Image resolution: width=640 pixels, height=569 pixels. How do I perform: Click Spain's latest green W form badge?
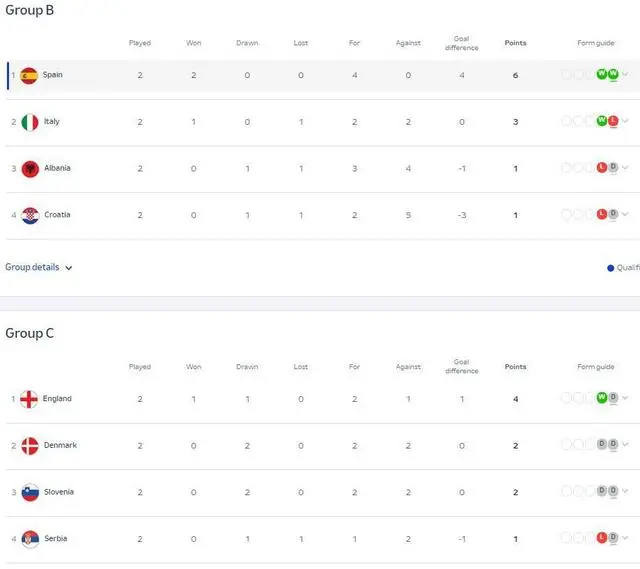point(613,74)
